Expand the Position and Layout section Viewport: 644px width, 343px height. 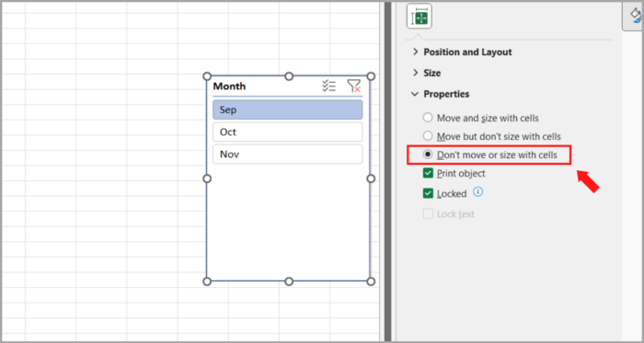[463, 52]
